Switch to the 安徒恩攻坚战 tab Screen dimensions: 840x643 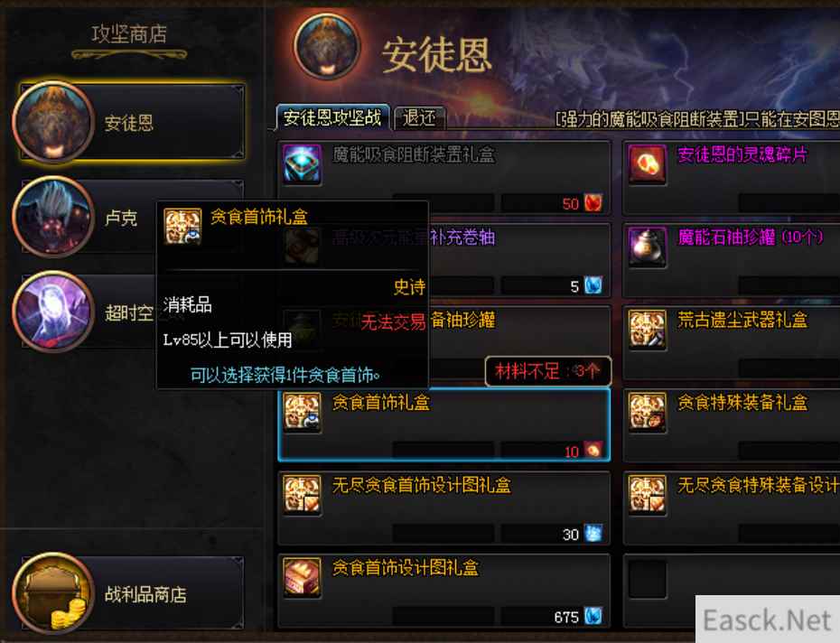pyautogui.click(x=332, y=117)
